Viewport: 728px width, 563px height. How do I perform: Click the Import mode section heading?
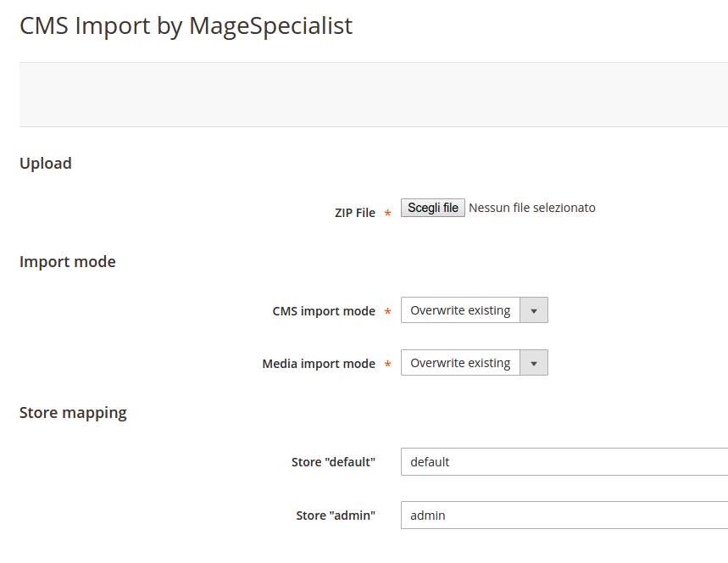click(x=67, y=262)
